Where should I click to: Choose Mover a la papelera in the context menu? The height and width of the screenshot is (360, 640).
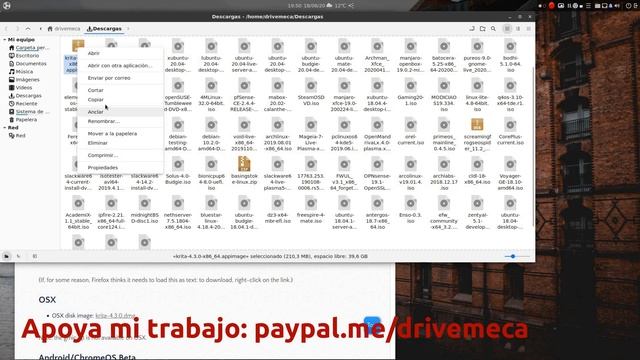pos(121,133)
